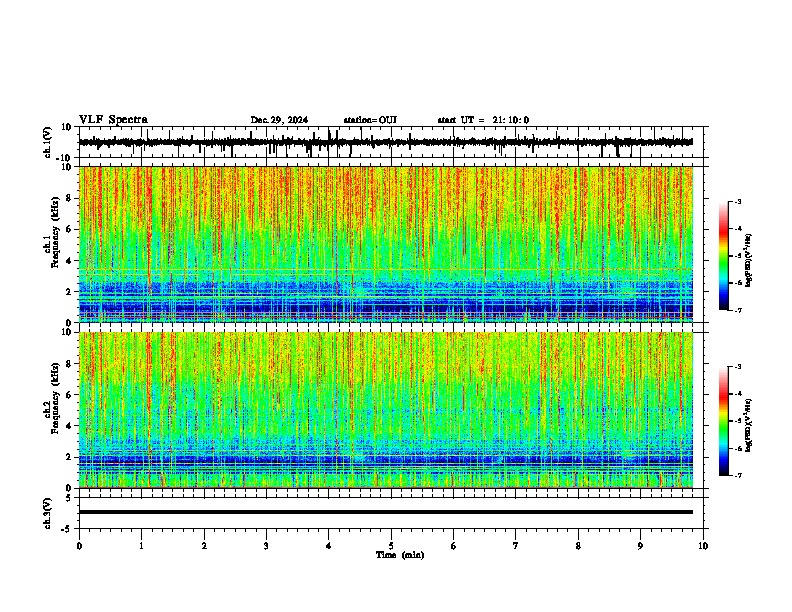Click the "1" tick on time axis
792x612 pixels.
click(141, 546)
